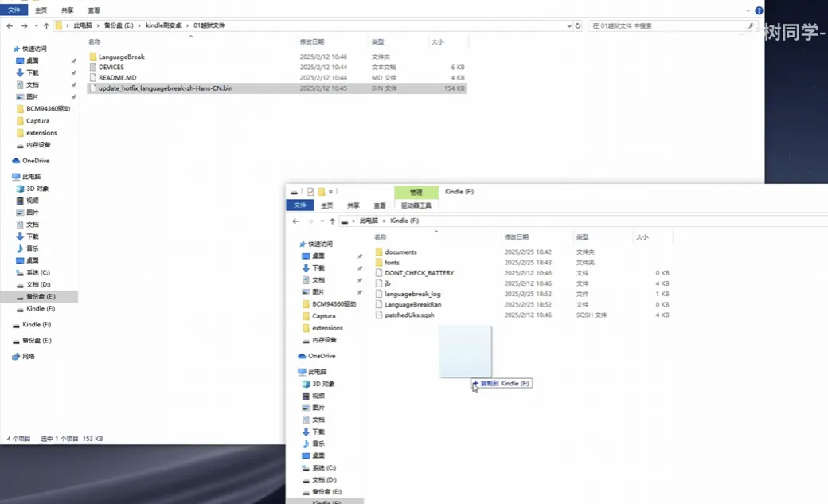Open 3D 对象 in back window sidebar

pos(37,189)
